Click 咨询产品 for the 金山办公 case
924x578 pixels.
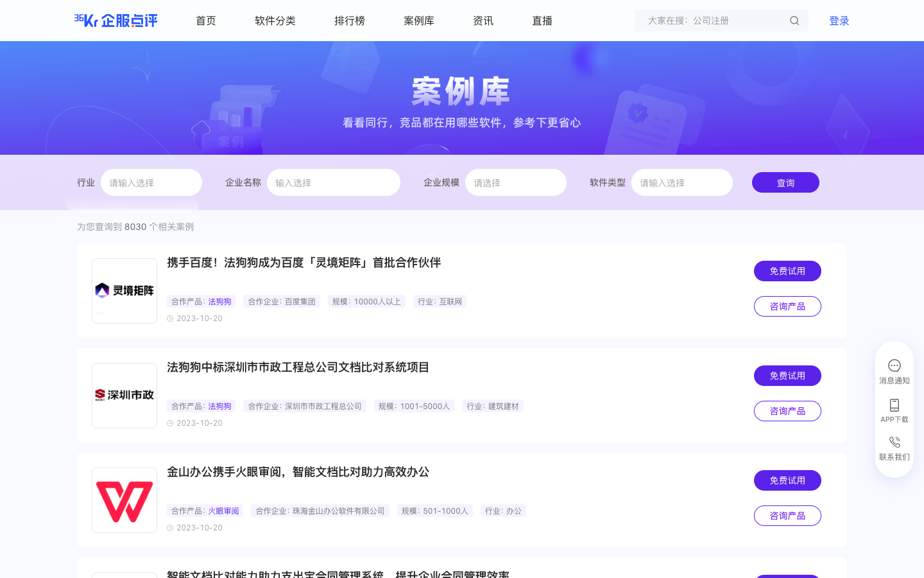(787, 516)
